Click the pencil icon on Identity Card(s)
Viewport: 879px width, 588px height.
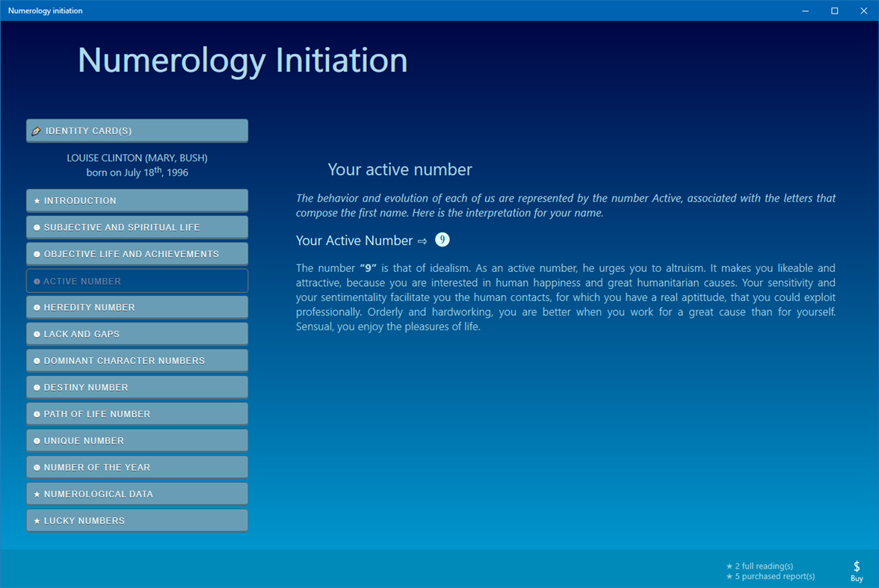37,130
